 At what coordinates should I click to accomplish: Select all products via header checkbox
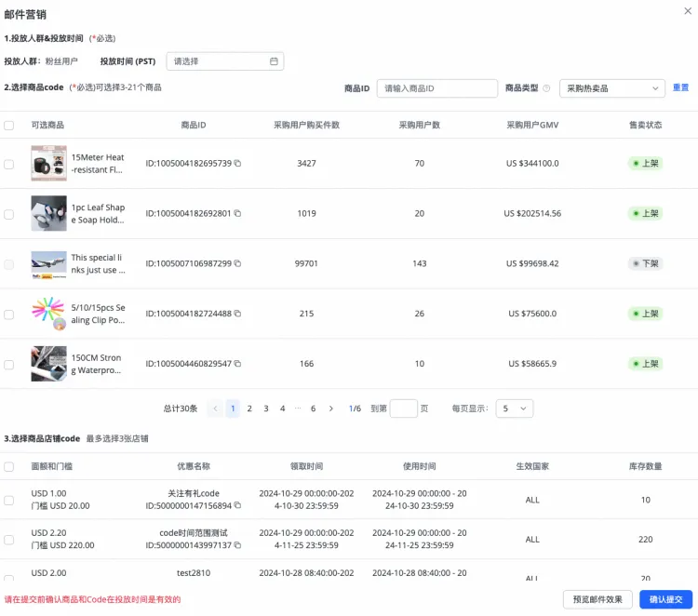[9, 125]
